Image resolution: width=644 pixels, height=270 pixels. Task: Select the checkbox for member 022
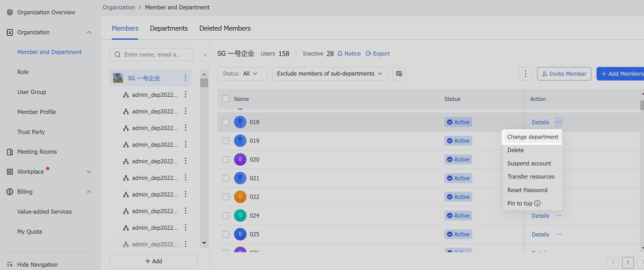(225, 197)
